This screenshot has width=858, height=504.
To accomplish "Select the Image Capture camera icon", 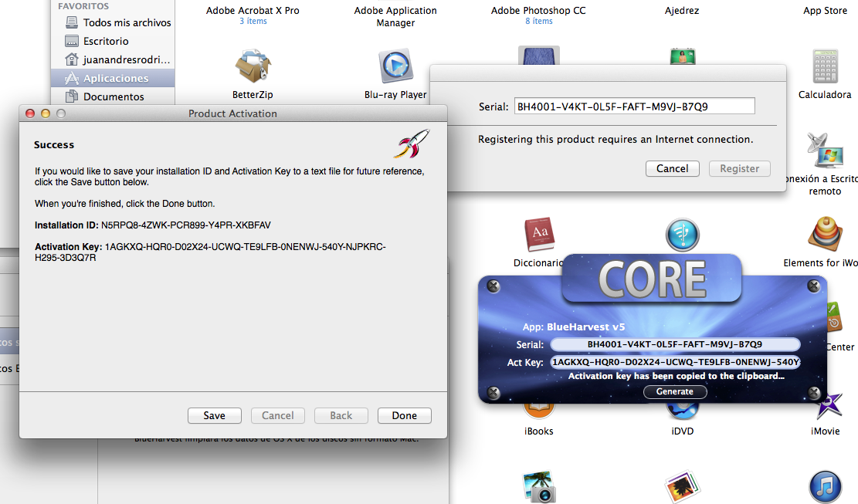I will pyautogui.click(x=540, y=486).
